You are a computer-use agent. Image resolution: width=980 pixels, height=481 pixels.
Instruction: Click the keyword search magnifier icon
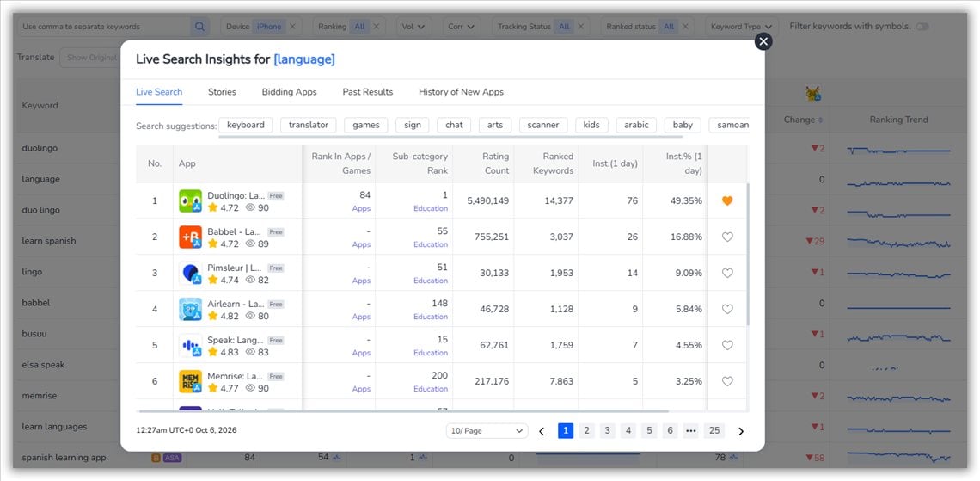pos(199,27)
